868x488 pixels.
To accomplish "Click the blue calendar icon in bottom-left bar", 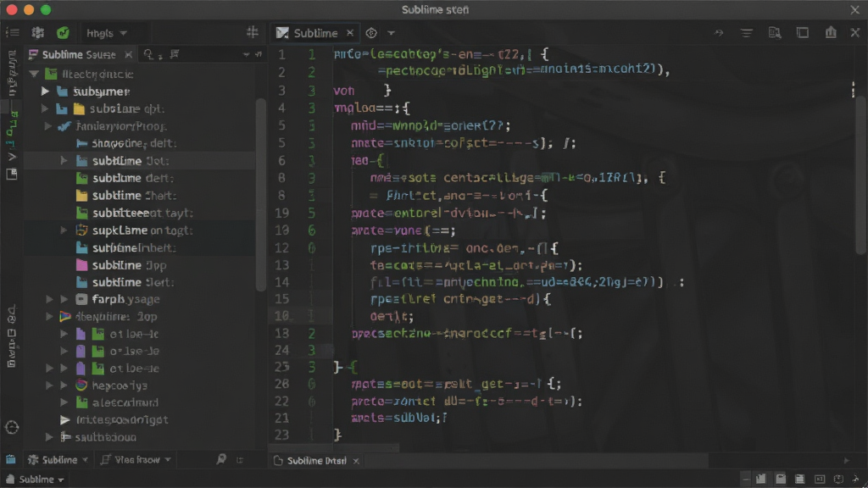I will (x=10, y=459).
